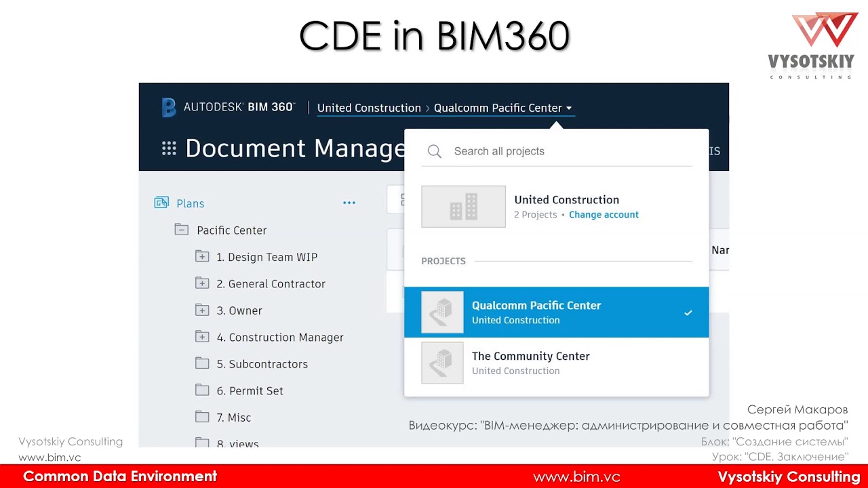Click The Community Center project thumbnail

pyautogui.click(x=442, y=363)
